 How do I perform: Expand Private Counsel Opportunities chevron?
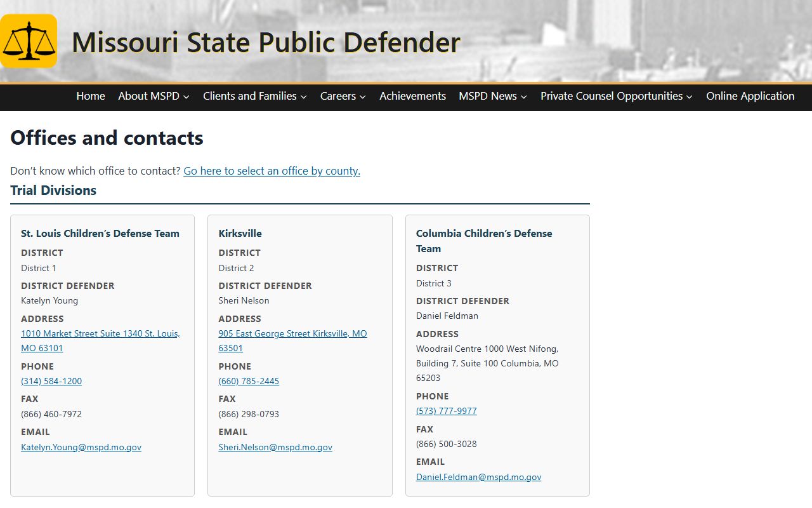click(690, 97)
